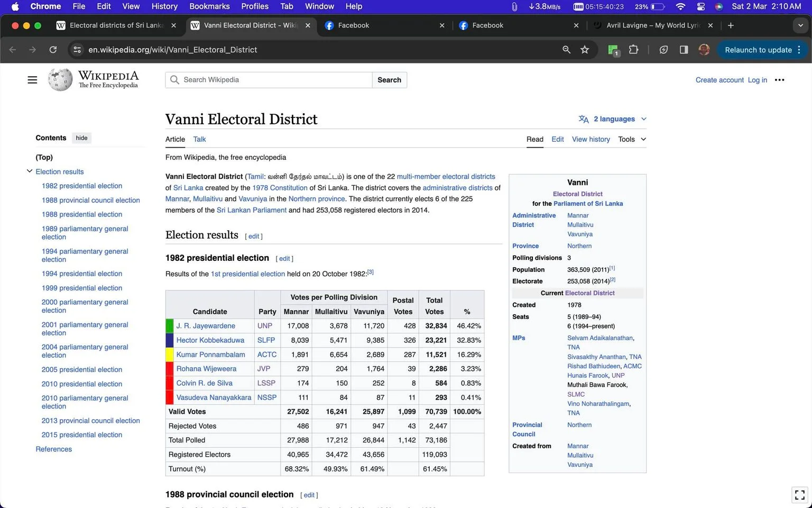Reload the current page
812x508 pixels.
[53, 50]
